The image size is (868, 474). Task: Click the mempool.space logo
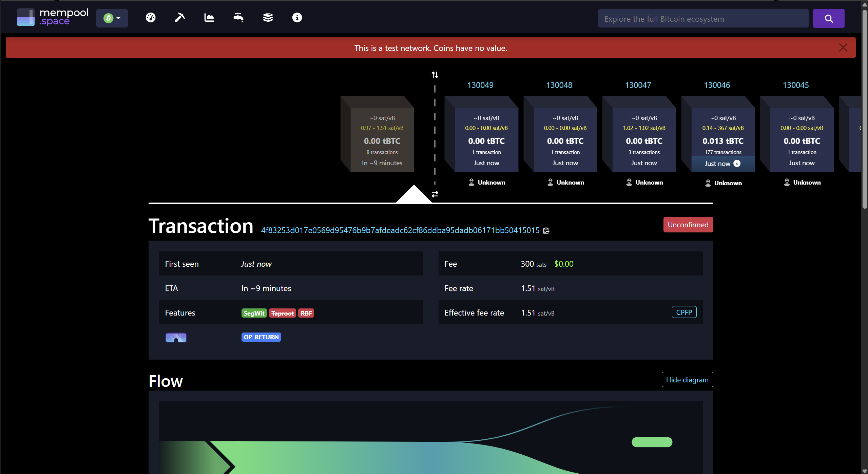[53, 18]
